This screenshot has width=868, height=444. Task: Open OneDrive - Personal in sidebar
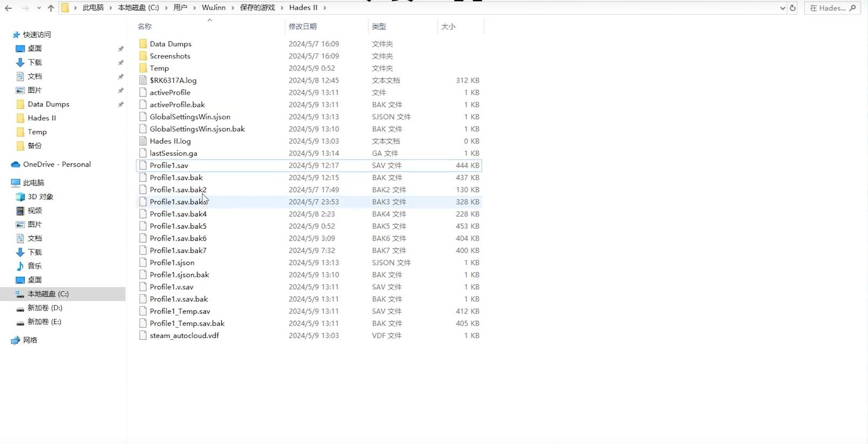(x=57, y=165)
